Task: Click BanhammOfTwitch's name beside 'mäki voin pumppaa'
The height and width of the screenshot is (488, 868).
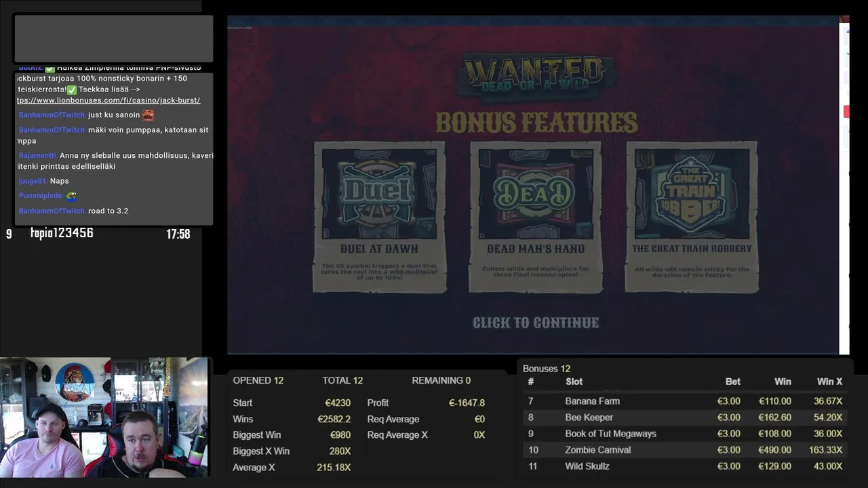Action: pos(52,130)
